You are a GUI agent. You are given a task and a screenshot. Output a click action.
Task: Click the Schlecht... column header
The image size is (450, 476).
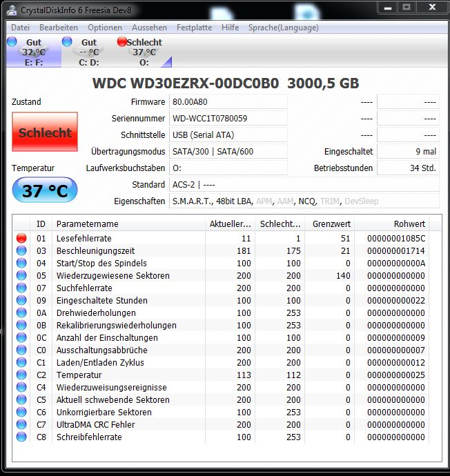pos(280,224)
